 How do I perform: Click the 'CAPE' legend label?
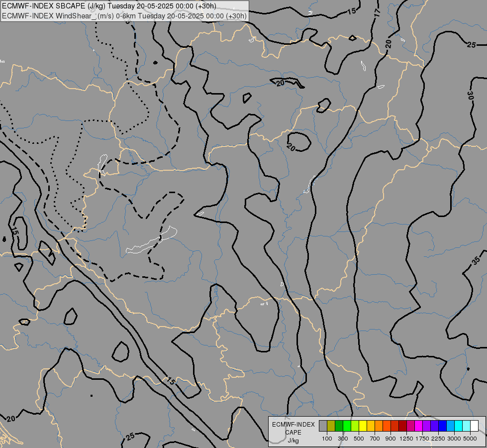[x=293, y=433]
